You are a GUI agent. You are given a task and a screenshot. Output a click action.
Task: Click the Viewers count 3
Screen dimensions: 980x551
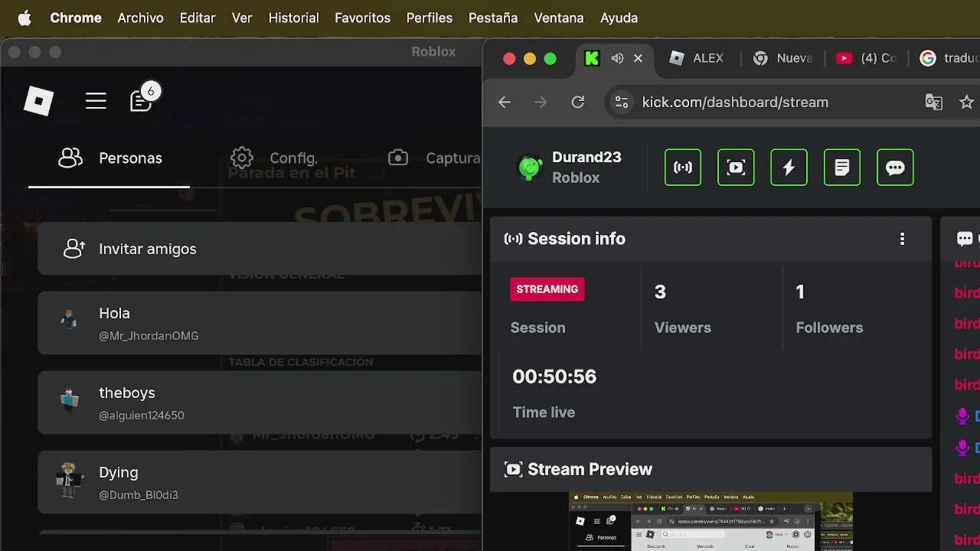pos(660,292)
